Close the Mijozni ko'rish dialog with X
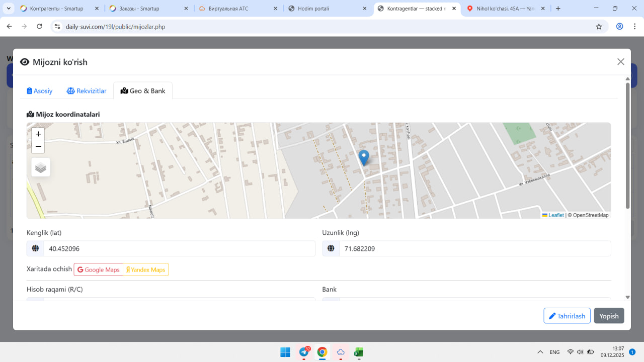Screen dimensions: 644x362 coord(620,62)
